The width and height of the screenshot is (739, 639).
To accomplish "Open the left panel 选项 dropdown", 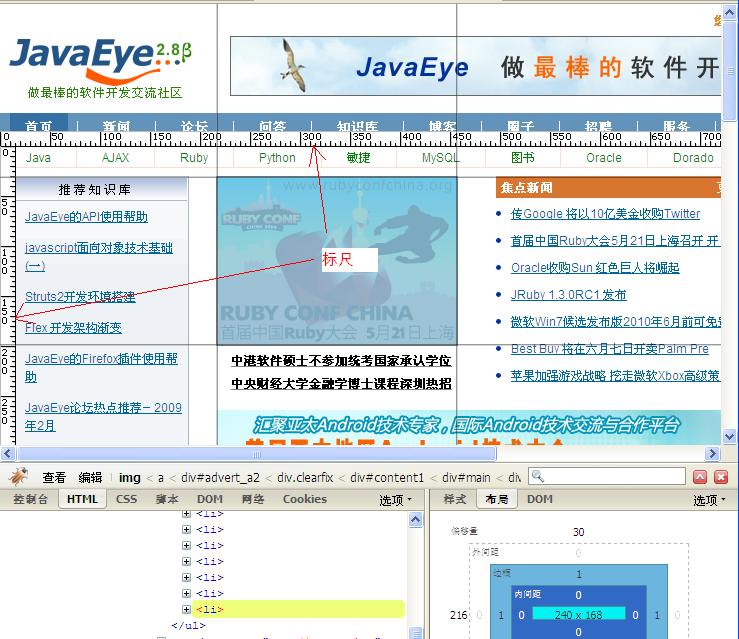I will click(395, 500).
